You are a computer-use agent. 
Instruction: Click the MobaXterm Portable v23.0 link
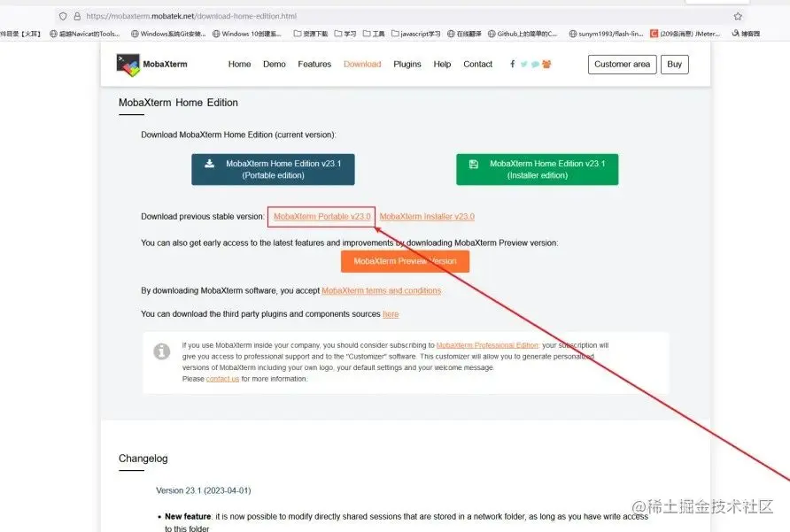(x=322, y=217)
